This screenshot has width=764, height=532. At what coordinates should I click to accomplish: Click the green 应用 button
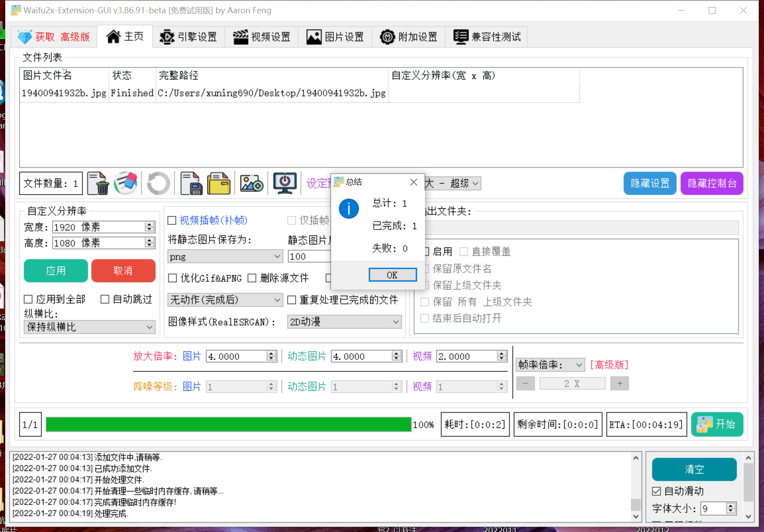(x=56, y=271)
